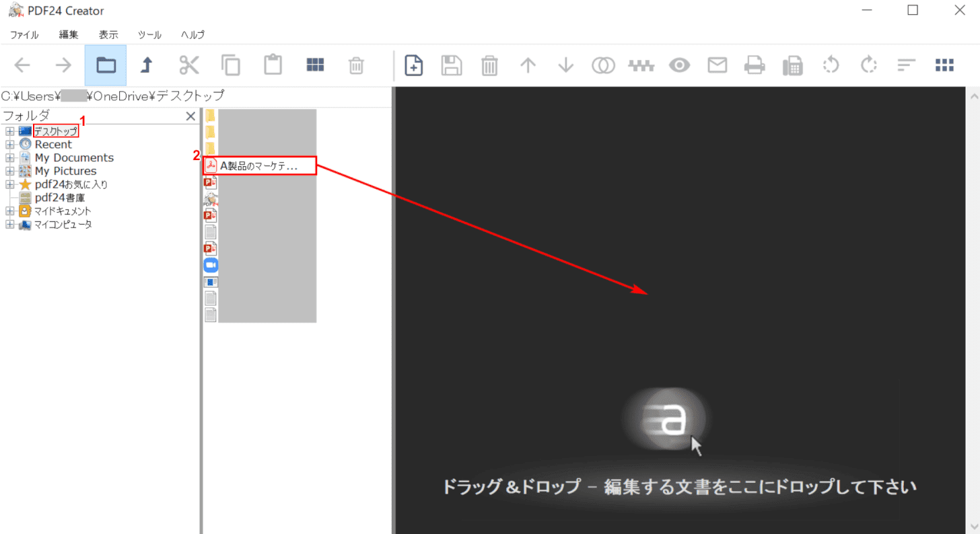The width and height of the screenshot is (980, 534).
Task: Create a new document
Action: coord(413,65)
